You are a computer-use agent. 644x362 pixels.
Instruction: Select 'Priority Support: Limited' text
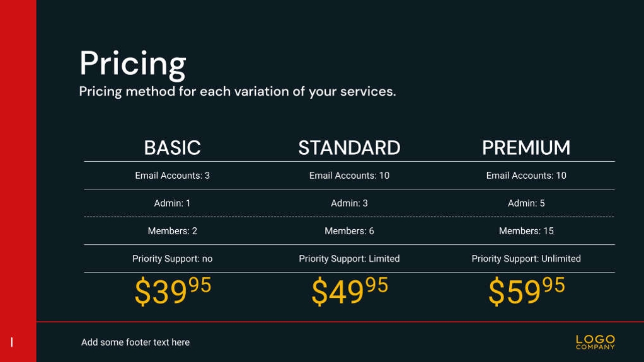pos(349,259)
